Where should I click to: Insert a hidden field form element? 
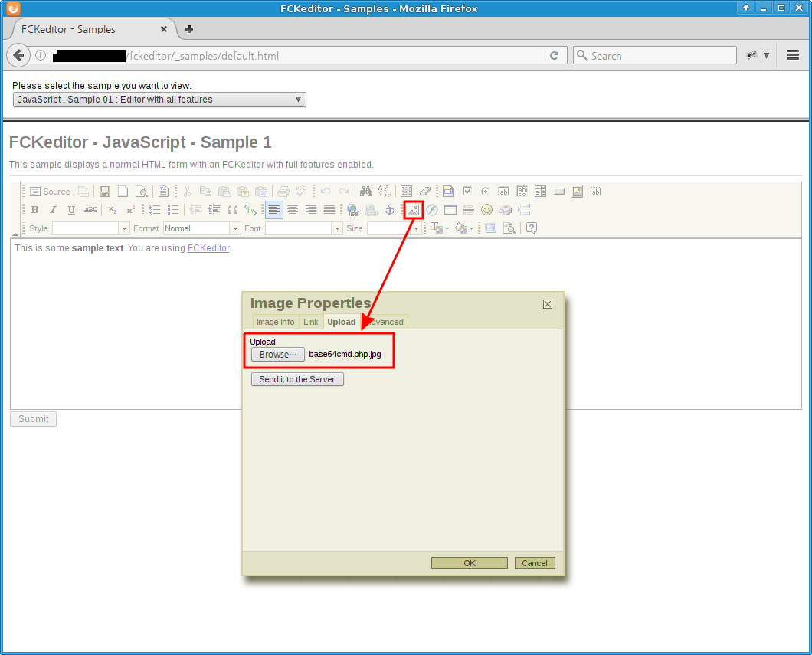(596, 192)
